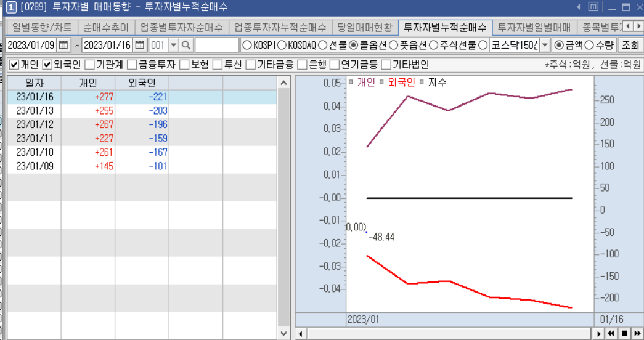Screen dimensions: 644x340
Task: Click the title bar left arrow icon
Action: point(579,7)
